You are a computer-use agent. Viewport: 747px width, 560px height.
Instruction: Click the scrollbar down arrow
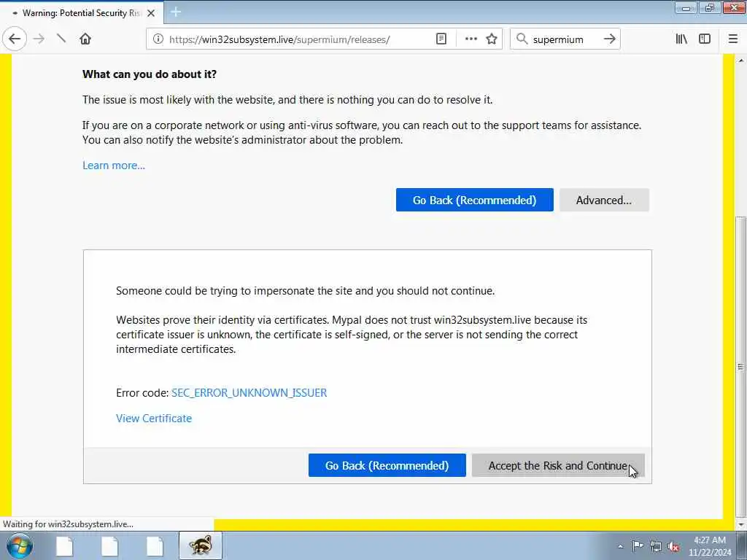point(740,525)
